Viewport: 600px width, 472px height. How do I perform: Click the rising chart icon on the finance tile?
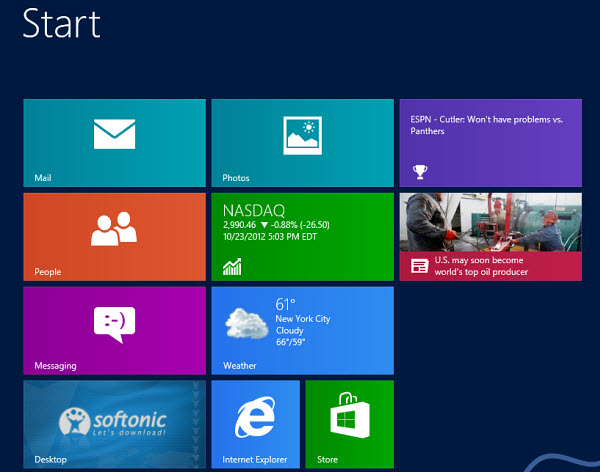(x=232, y=266)
